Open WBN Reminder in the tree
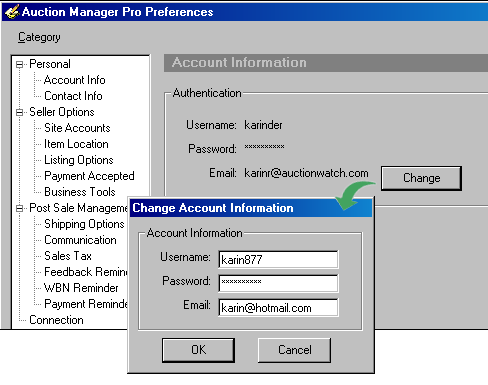Image resolution: width=488 pixels, height=385 pixels. point(81,288)
